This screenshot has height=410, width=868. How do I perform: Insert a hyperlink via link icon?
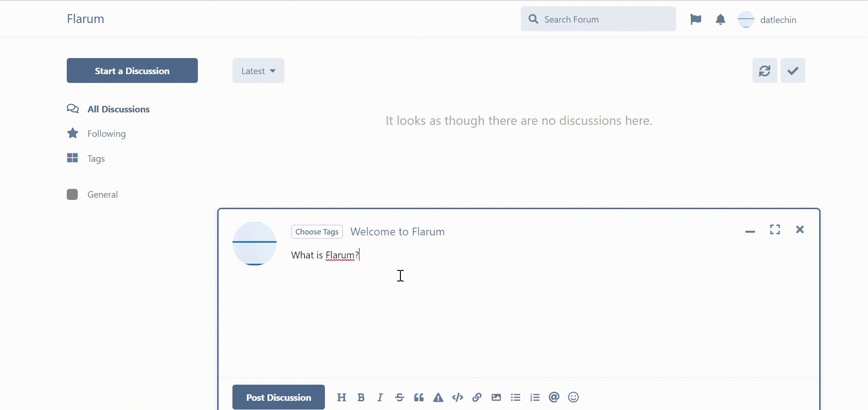pos(476,397)
